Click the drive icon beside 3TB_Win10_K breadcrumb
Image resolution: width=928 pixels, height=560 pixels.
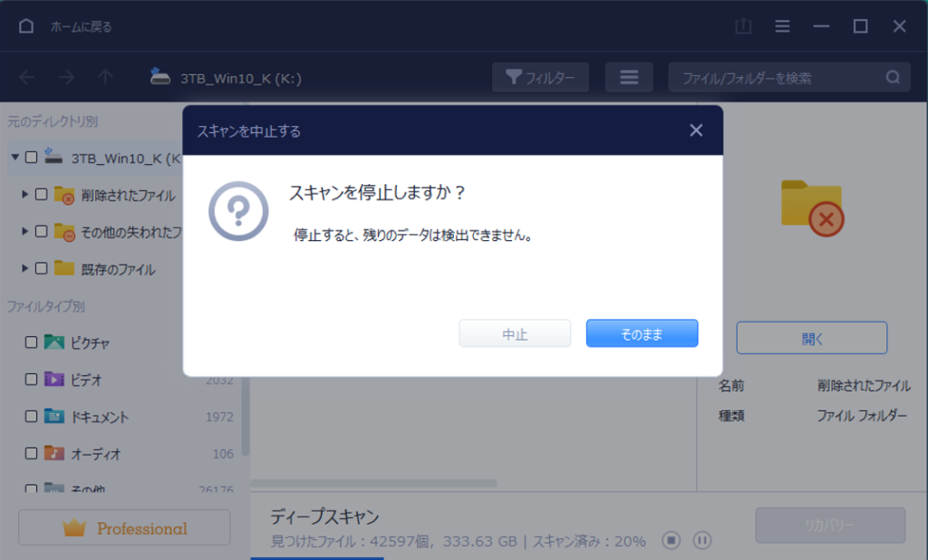160,77
